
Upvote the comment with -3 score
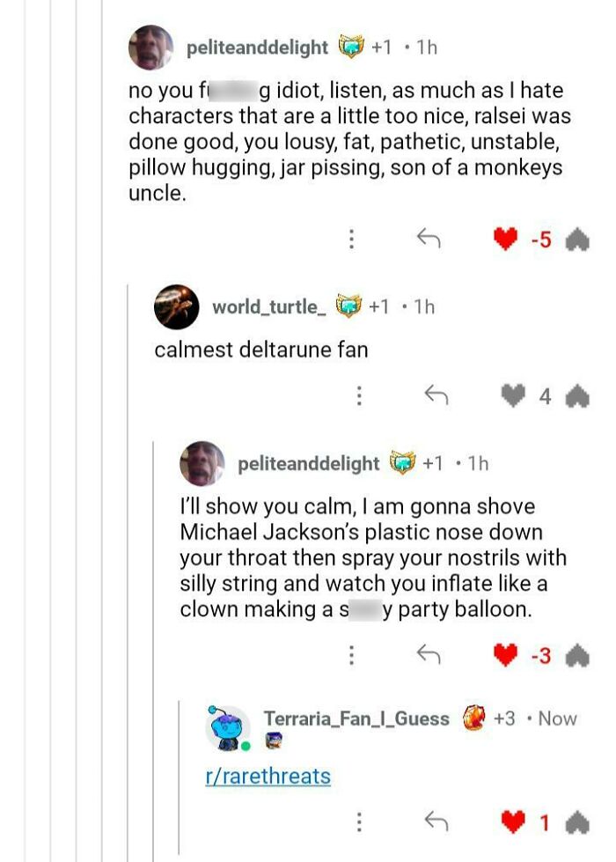(x=576, y=655)
